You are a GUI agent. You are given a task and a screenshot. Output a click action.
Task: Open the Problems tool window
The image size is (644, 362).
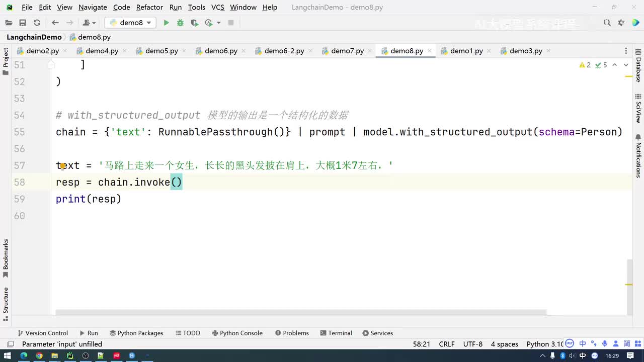tap(292, 333)
